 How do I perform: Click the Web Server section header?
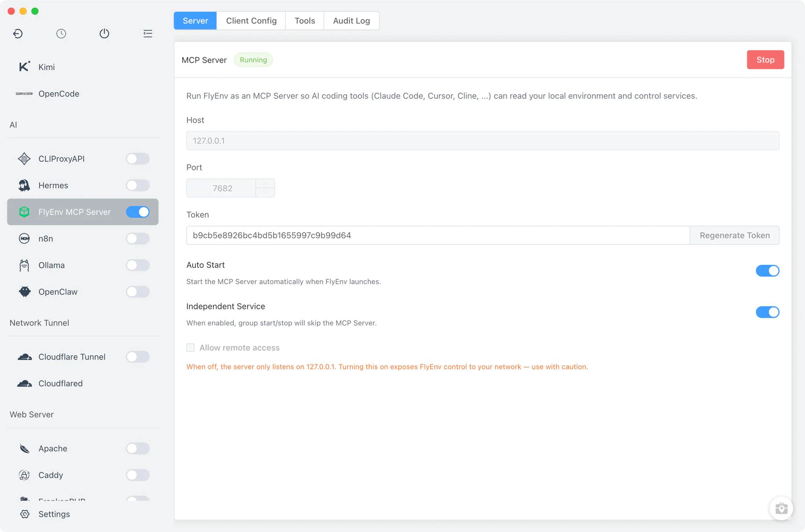[x=31, y=415]
